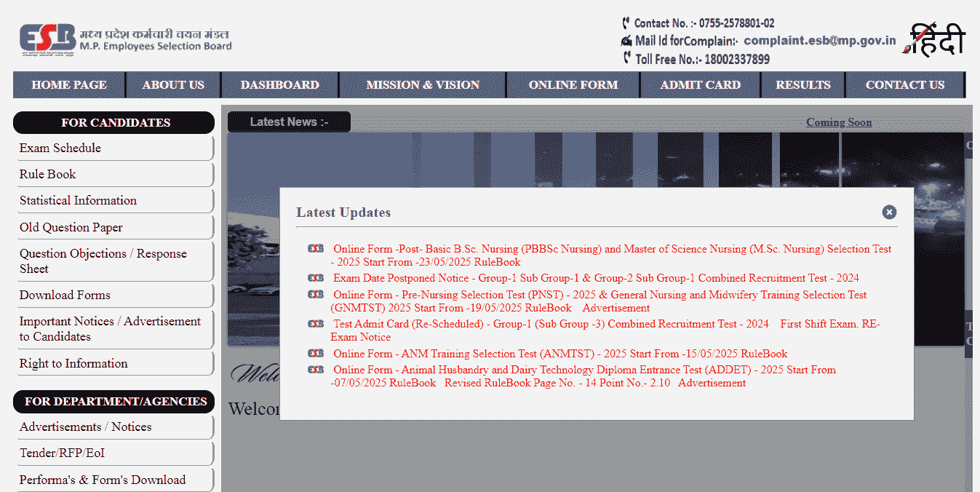The height and width of the screenshot is (492, 980).
Task: Open Exam Date Postponed Notice link
Action: point(595,278)
